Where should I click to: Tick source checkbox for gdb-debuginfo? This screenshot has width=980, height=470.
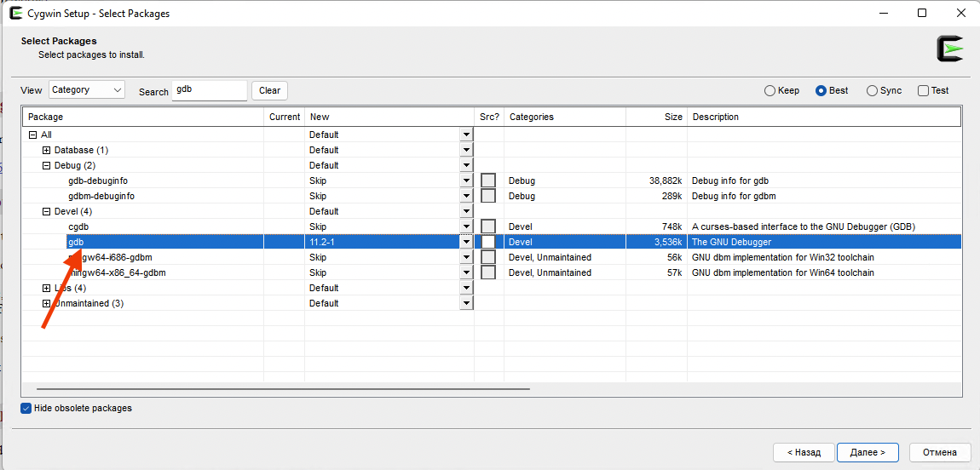tap(488, 181)
